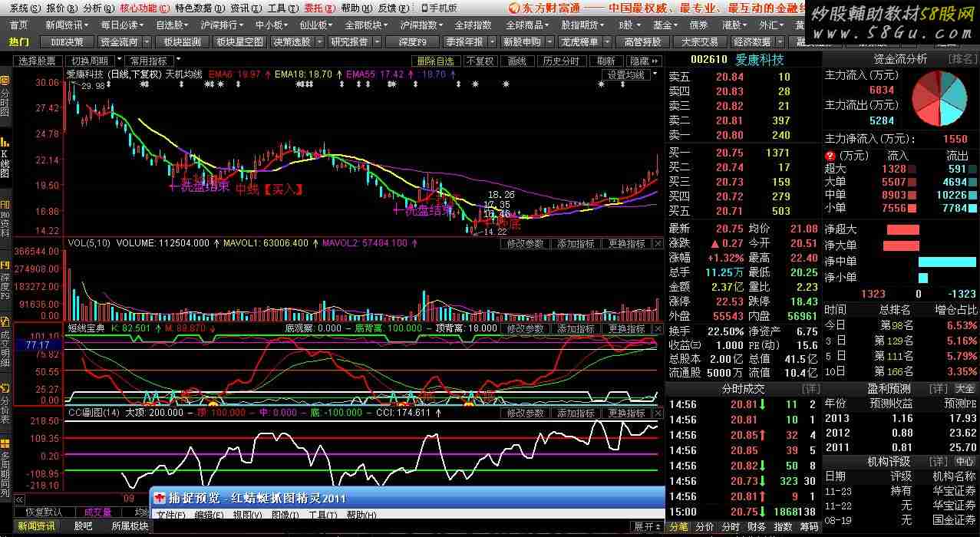Close the 短线宝典 indicator panel with X
This screenshot has height=537, width=980.
[x=658, y=328]
